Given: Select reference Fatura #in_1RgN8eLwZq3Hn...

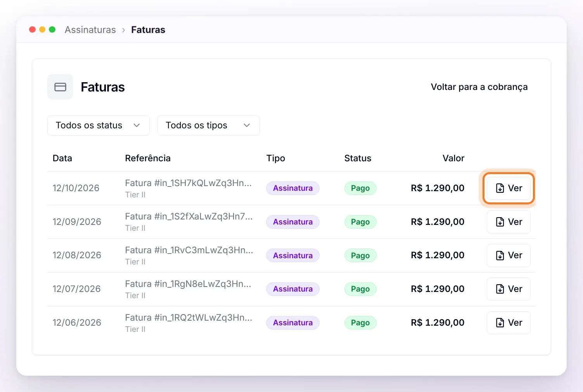Looking at the screenshot, I should 188,284.
